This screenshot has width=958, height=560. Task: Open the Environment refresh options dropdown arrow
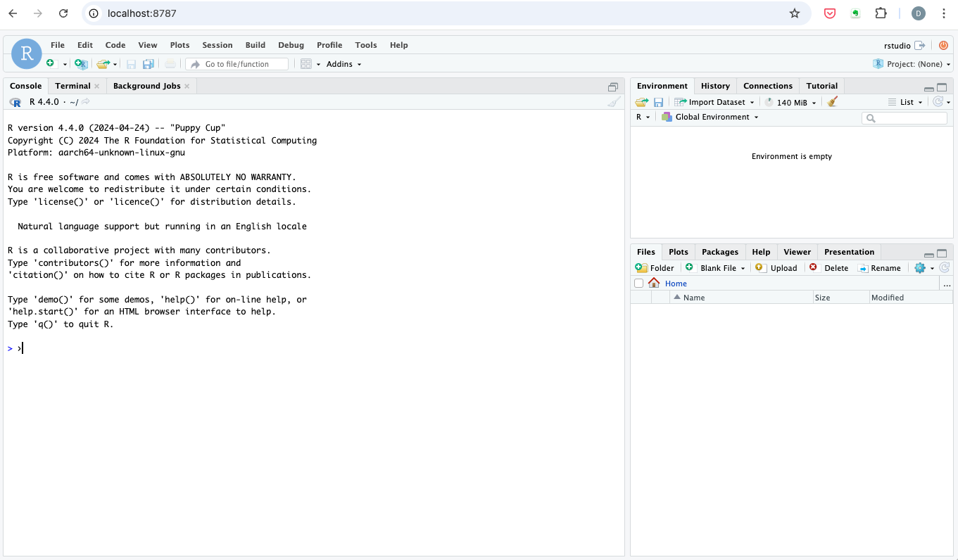[x=948, y=103]
